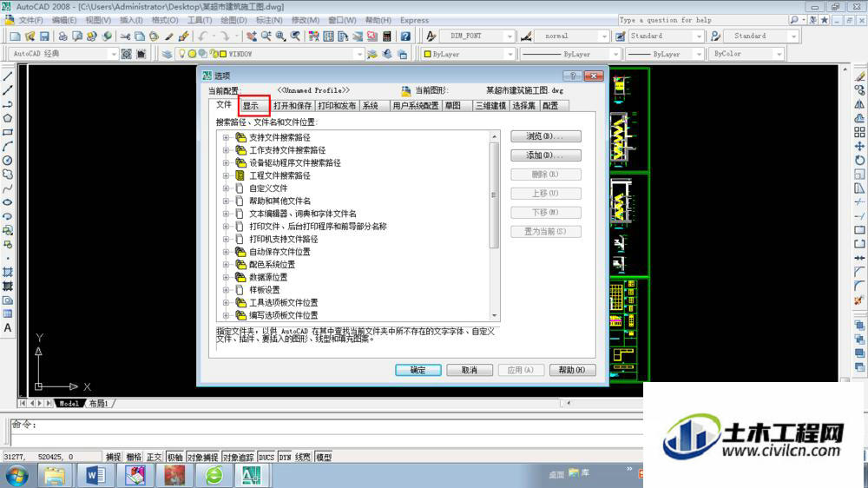Click the 浏览(B)... button
The width and height of the screenshot is (868, 488).
point(546,136)
